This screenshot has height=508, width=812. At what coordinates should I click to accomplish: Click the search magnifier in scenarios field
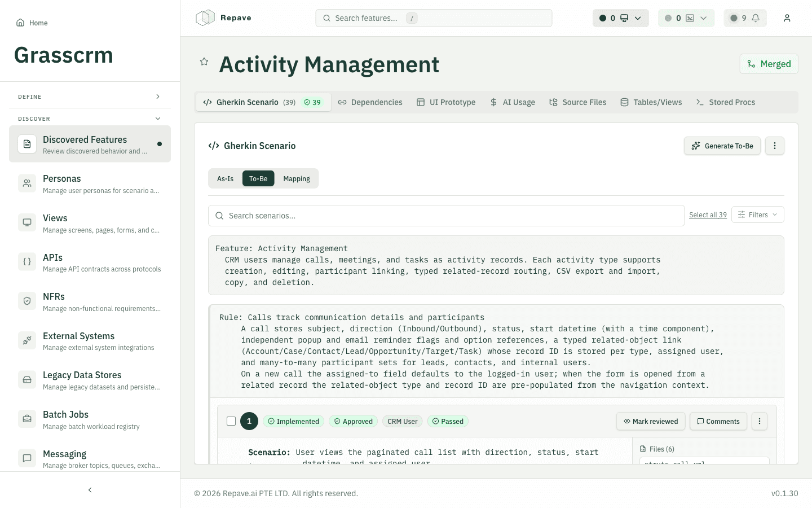pos(219,216)
